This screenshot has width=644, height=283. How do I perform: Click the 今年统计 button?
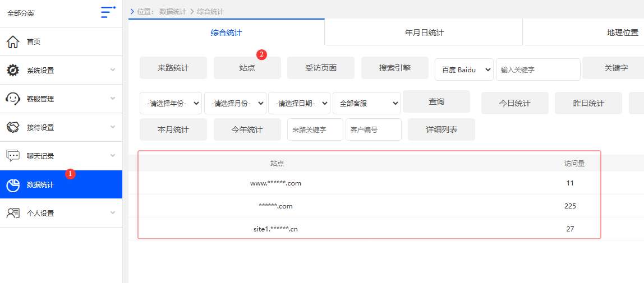(x=247, y=129)
